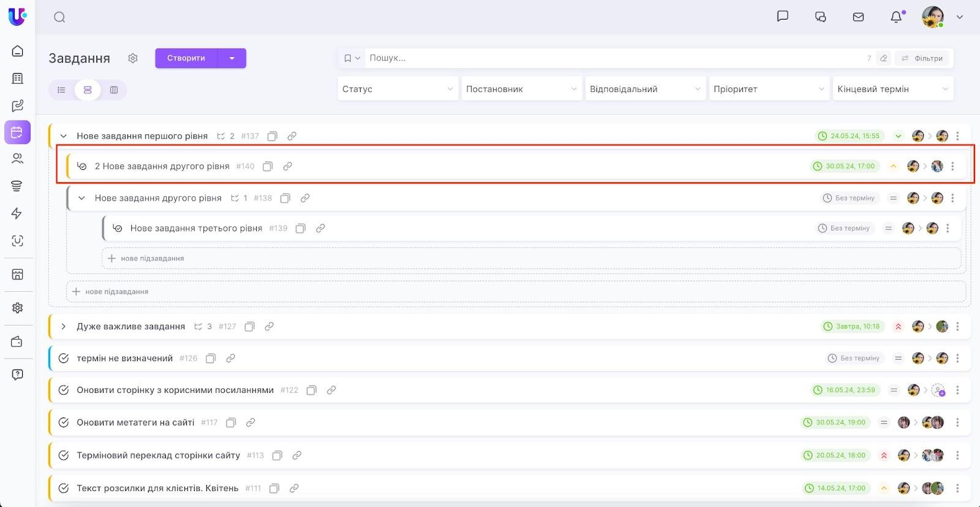
Task: Change the priority indicator of task #113
Action: [884, 456]
